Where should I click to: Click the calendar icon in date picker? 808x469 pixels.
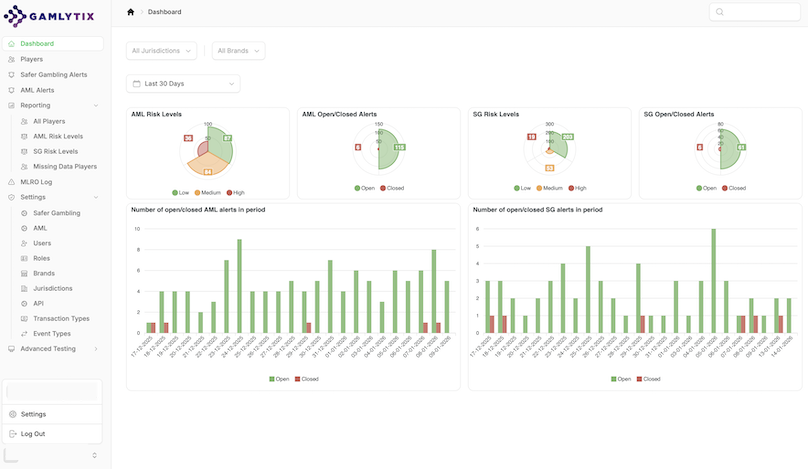click(136, 83)
